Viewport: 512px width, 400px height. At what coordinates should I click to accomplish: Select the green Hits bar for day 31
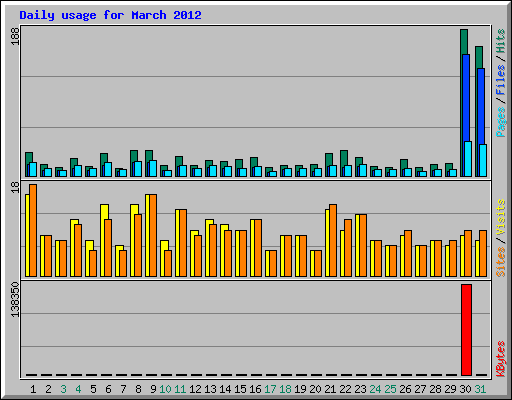point(479,57)
